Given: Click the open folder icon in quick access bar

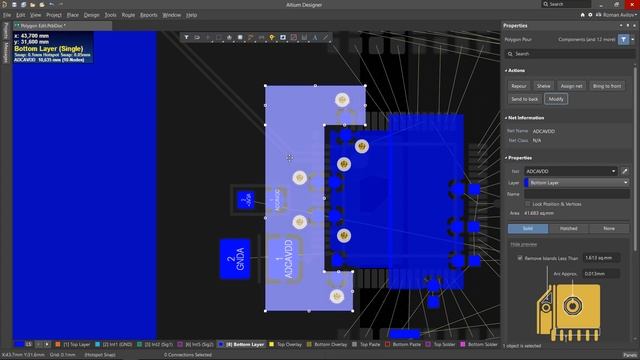Looking at the screenshot, I should 32,4.
